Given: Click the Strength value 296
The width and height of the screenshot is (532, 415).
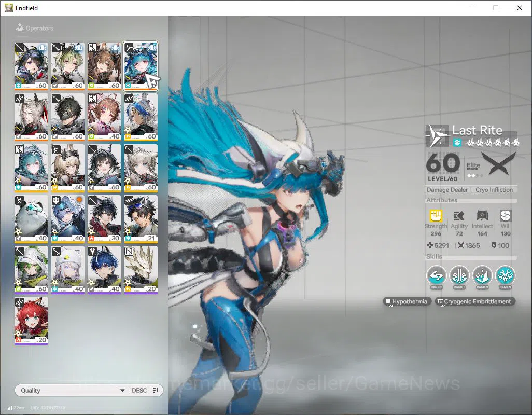Looking at the screenshot, I should (x=436, y=233).
